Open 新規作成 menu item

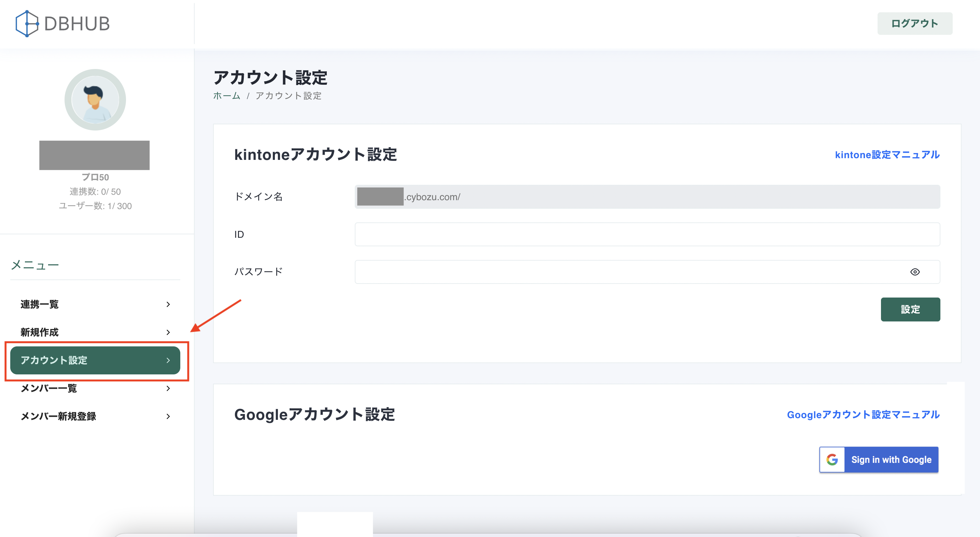[40, 332]
